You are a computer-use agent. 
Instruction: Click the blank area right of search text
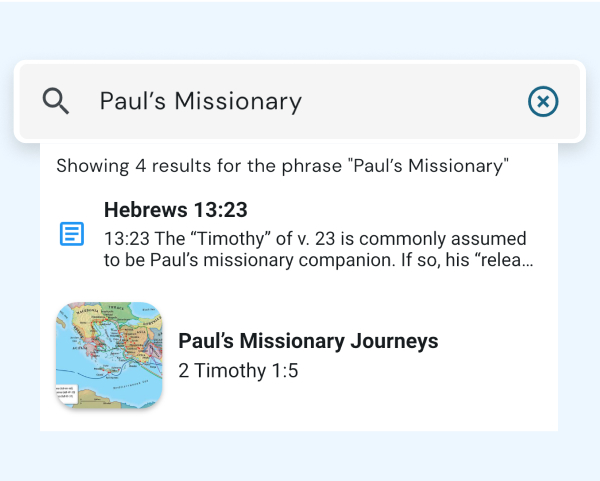(413, 101)
